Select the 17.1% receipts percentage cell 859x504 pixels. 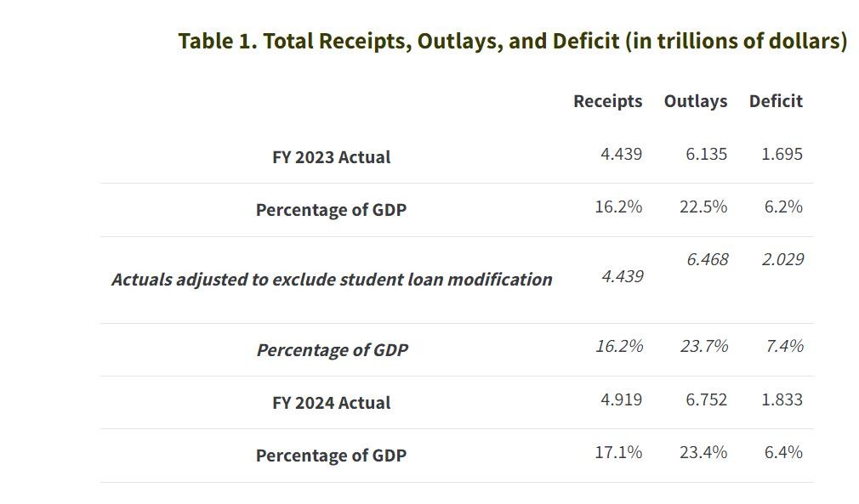(x=618, y=453)
